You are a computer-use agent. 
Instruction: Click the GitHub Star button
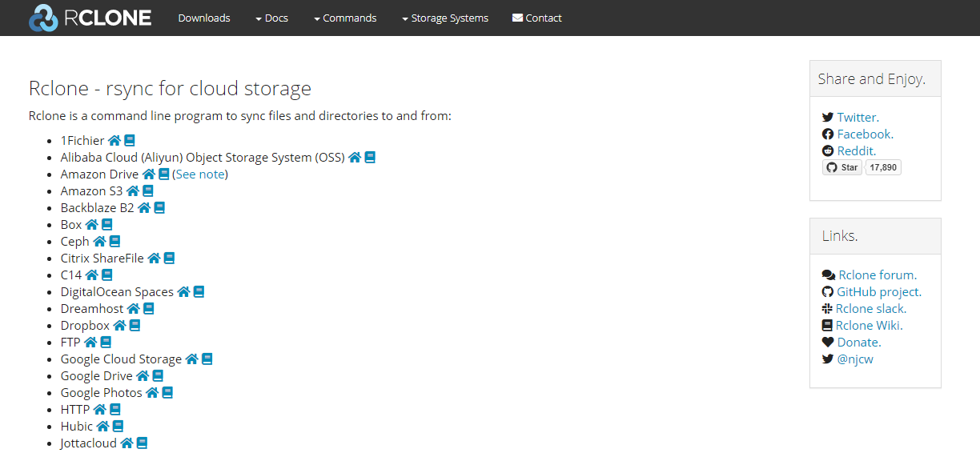pyautogui.click(x=842, y=167)
